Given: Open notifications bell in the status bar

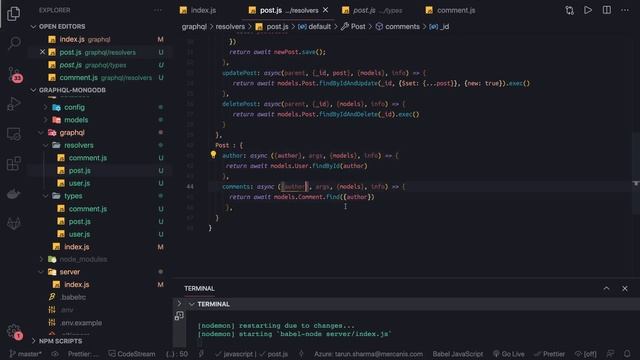Looking at the screenshot, I should 627,354.
